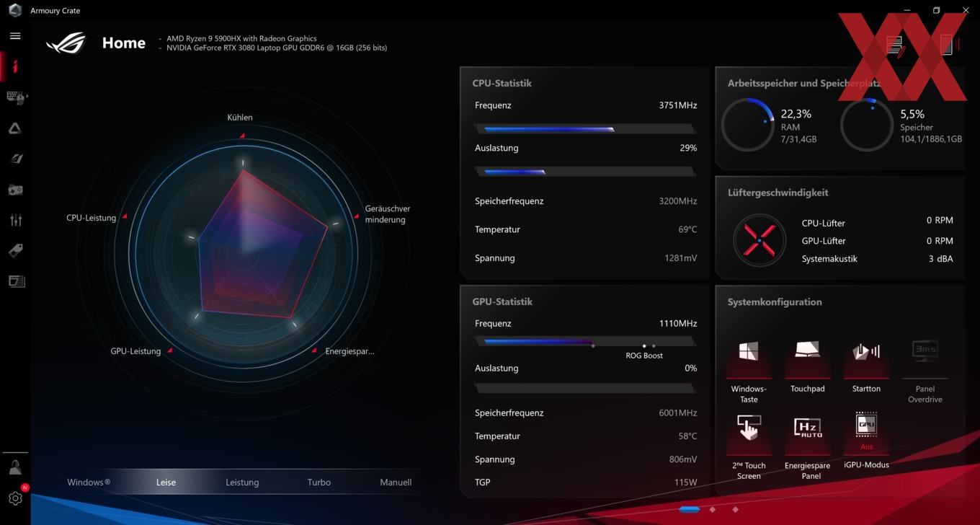Image resolution: width=980 pixels, height=525 pixels.
Task: Click the Geräuschverminderung radar chart label
Action: 387,214
